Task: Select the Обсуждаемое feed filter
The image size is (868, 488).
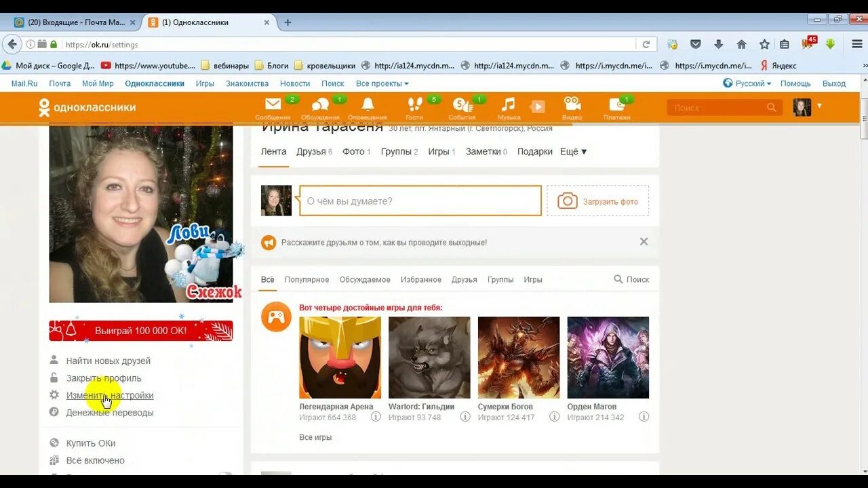Action: click(365, 279)
